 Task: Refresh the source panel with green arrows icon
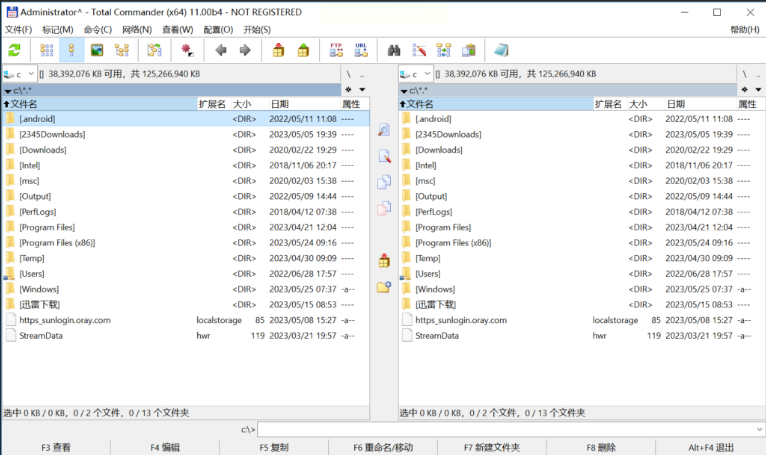pos(14,50)
